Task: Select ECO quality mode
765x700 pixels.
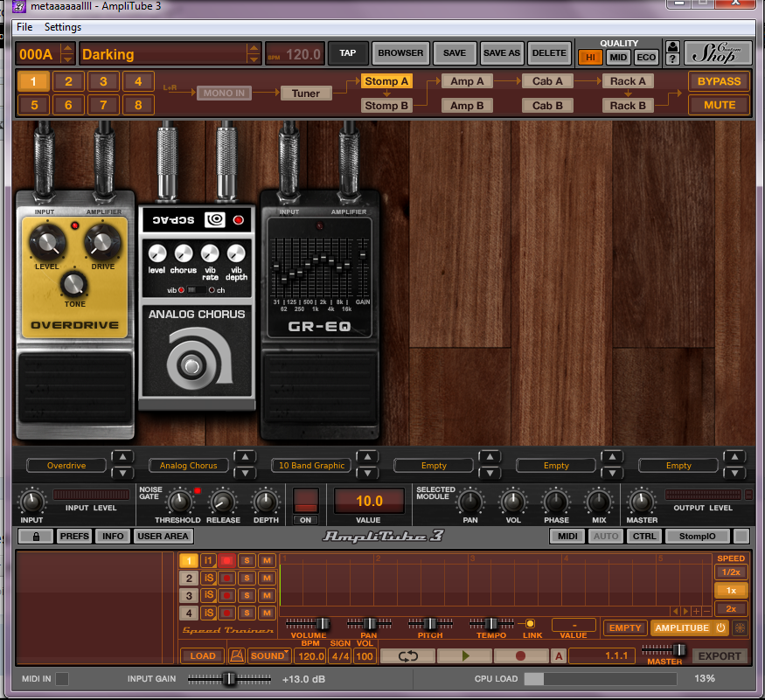Action: click(646, 57)
